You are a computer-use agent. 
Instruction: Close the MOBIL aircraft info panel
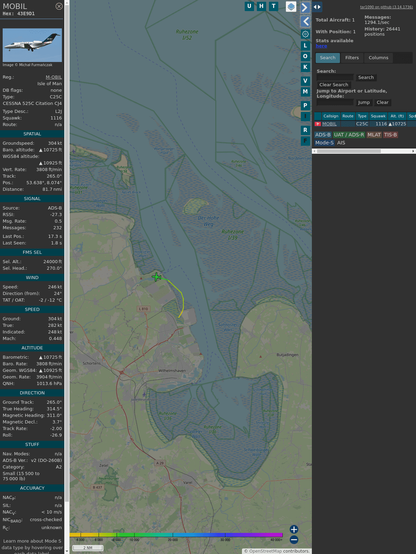pyautogui.click(x=59, y=6)
